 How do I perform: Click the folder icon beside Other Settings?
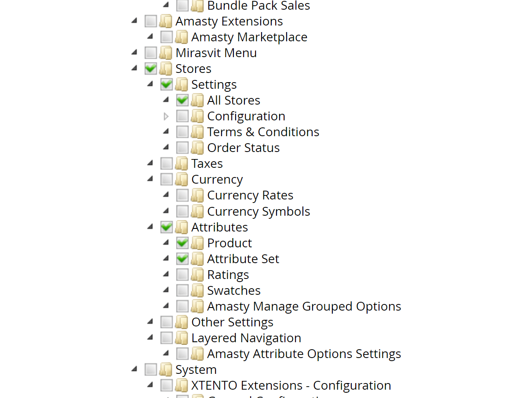tap(182, 322)
